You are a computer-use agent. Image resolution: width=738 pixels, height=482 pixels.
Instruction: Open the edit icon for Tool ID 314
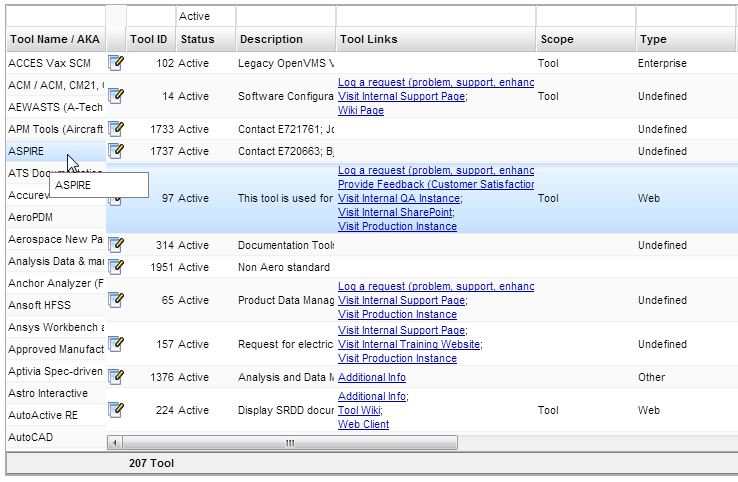click(x=116, y=245)
